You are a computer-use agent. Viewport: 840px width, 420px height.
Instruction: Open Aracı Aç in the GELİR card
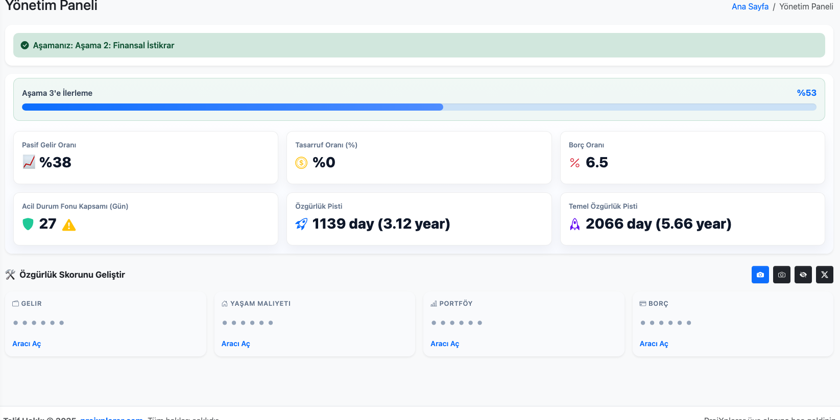27,344
